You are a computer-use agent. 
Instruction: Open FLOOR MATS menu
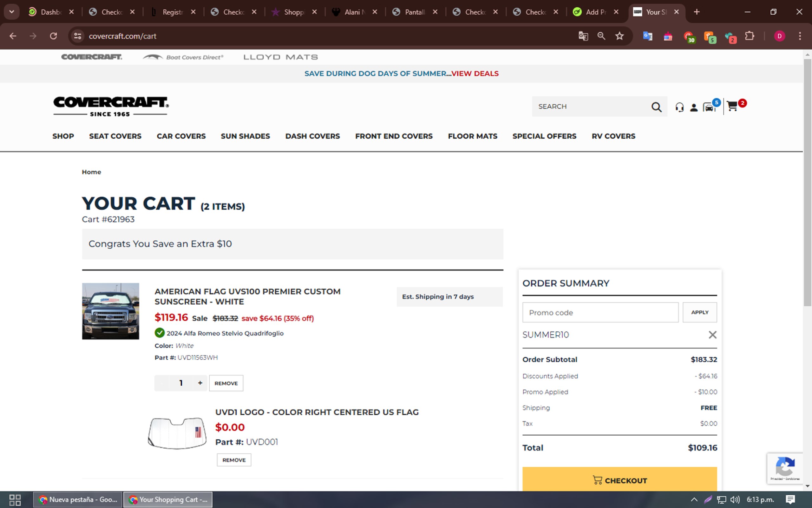(x=473, y=136)
